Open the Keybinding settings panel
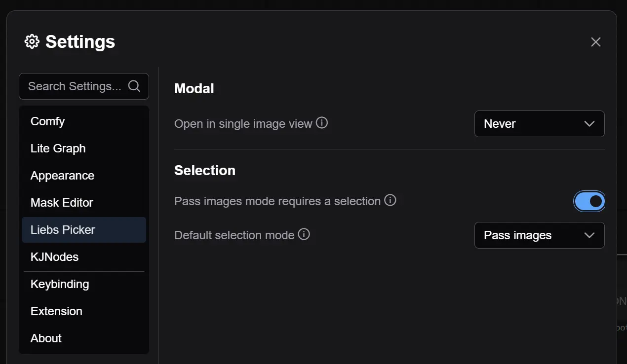The height and width of the screenshot is (364, 627). pyautogui.click(x=60, y=284)
